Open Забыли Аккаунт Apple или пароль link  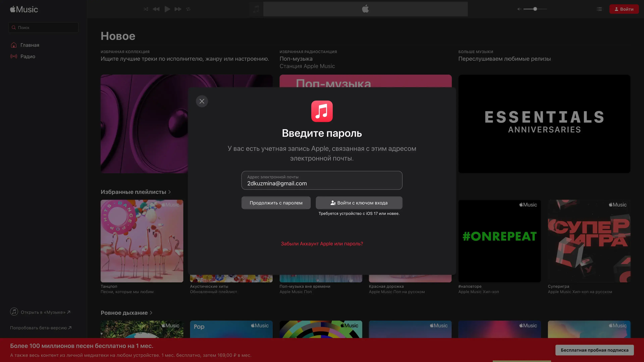tap(322, 244)
